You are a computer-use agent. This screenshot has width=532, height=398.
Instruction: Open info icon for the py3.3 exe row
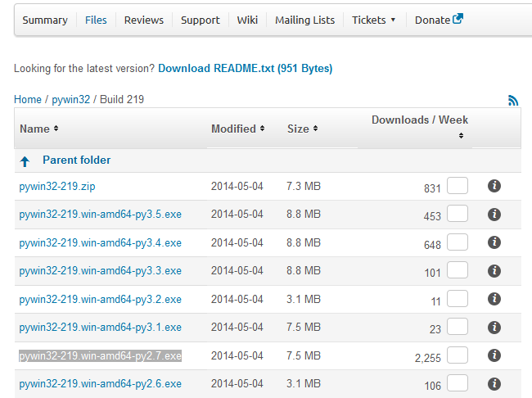point(494,270)
